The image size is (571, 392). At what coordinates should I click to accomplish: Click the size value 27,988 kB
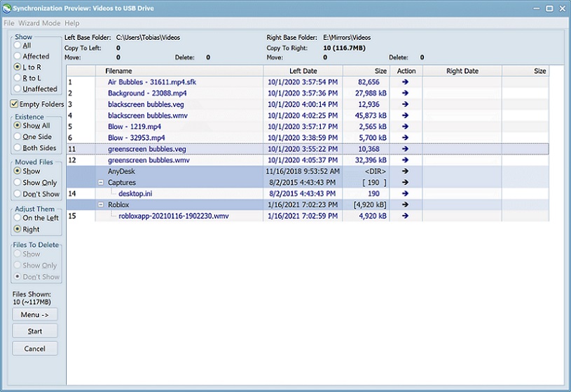tap(371, 93)
